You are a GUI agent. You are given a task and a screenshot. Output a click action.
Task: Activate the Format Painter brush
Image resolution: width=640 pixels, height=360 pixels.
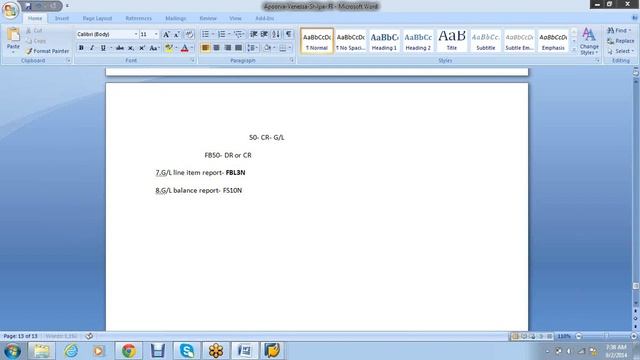47,51
